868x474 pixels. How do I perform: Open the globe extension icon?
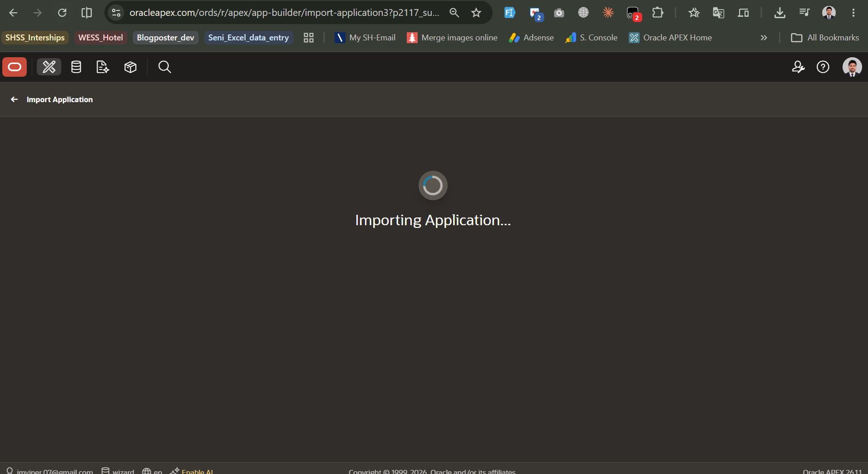583,13
